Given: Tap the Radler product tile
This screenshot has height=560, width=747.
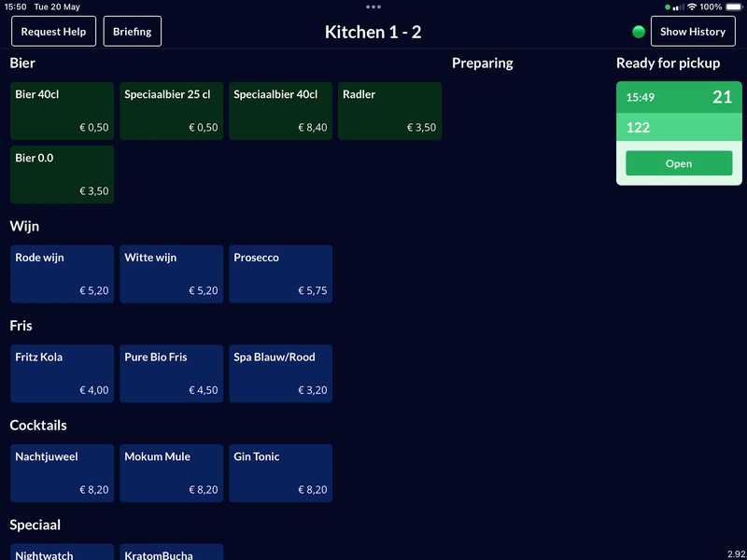Looking at the screenshot, I should pyautogui.click(x=389, y=111).
